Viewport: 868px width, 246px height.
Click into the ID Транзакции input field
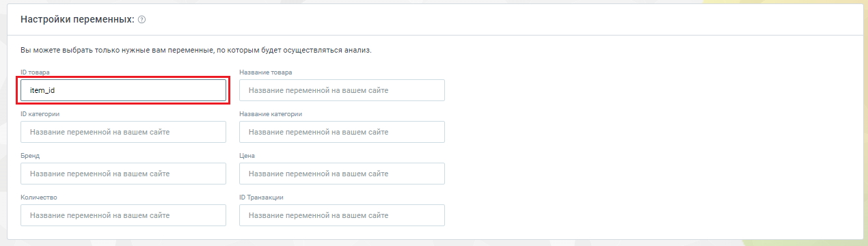[x=342, y=215]
